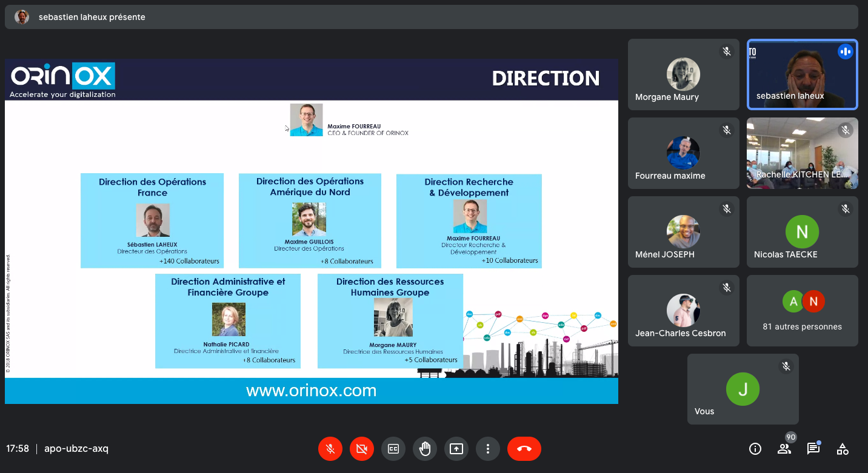The height and width of the screenshot is (473, 868).
Task: Click muted mic icon on Vous tile
Action: 786,366
